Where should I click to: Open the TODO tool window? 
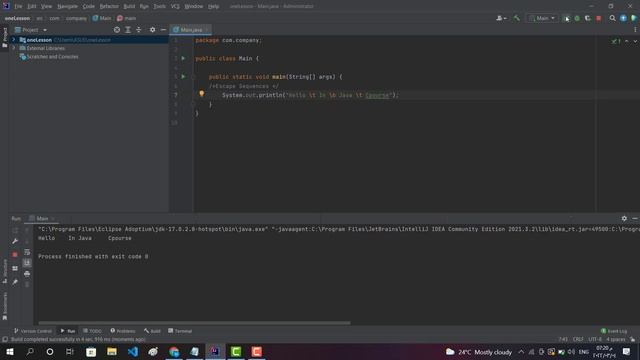click(x=92, y=331)
